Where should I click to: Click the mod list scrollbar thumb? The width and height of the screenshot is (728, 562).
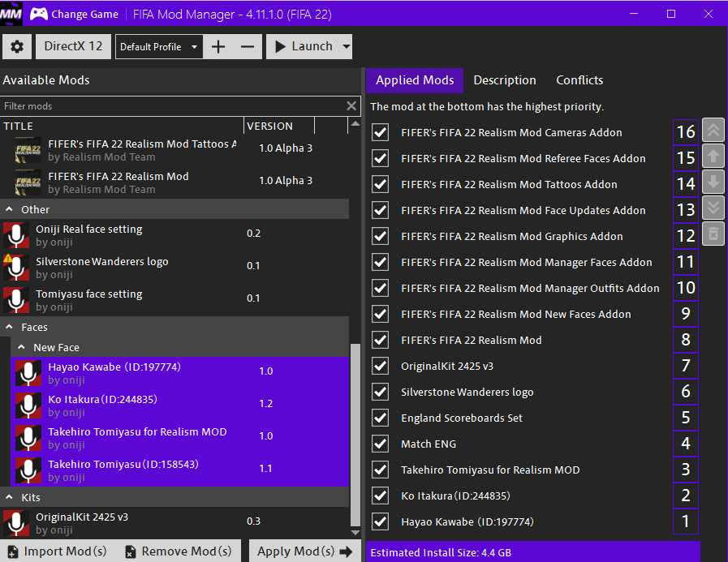[355, 434]
